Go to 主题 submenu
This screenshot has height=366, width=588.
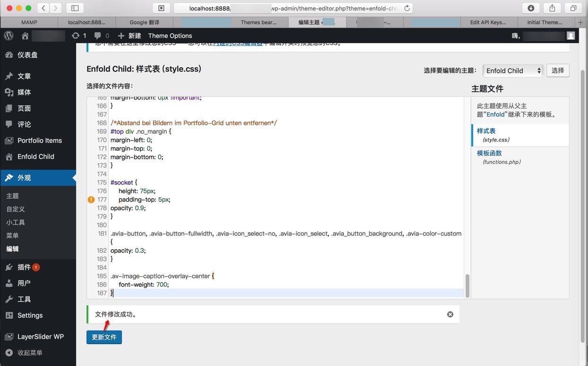pos(12,196)
